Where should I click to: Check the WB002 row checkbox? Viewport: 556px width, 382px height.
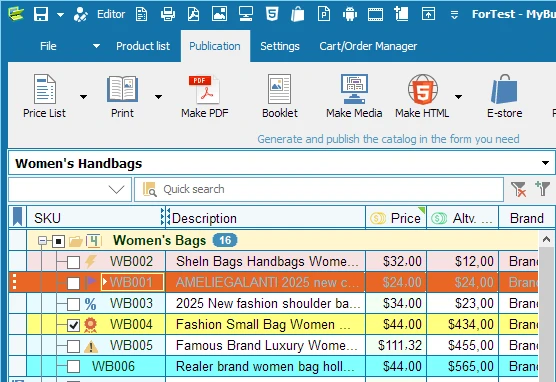pyautogui.click(x=73, y=262)
